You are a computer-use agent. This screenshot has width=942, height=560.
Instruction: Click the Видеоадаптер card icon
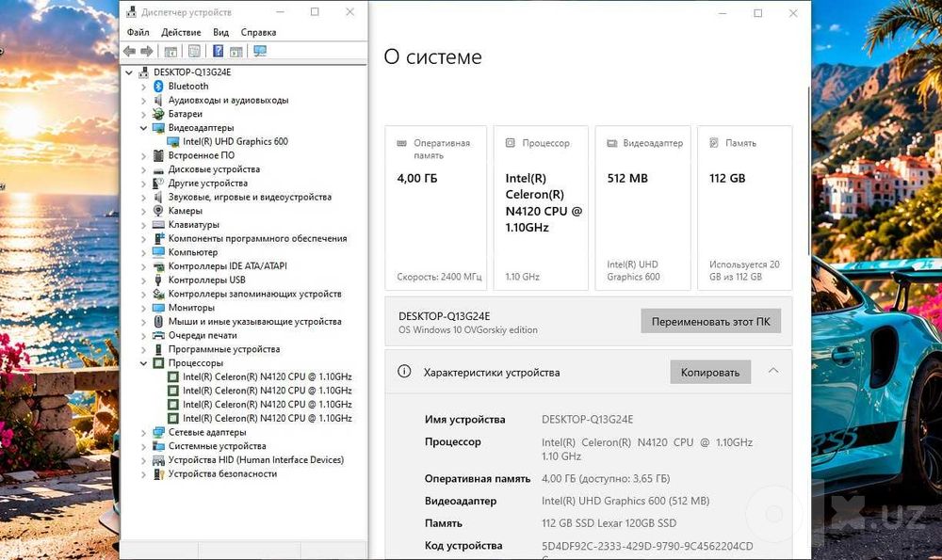612,143
